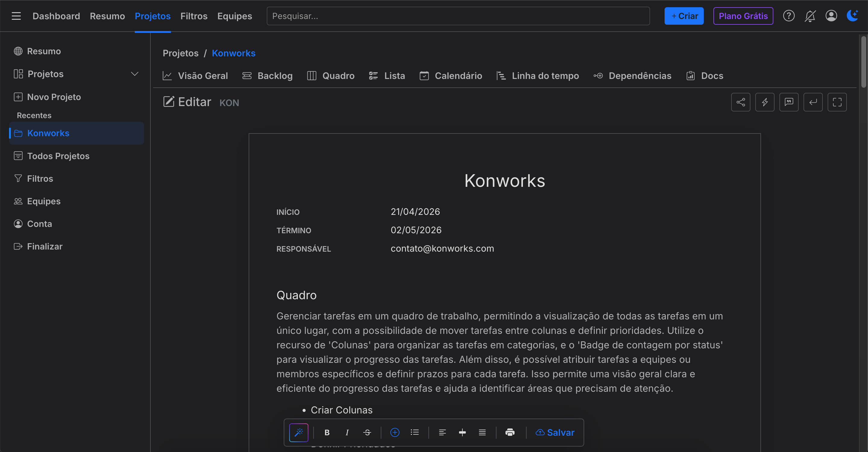This screenshot has height=452, width=868.
Task: Click the lightning bolt automation icon
Action: [765, 102]
